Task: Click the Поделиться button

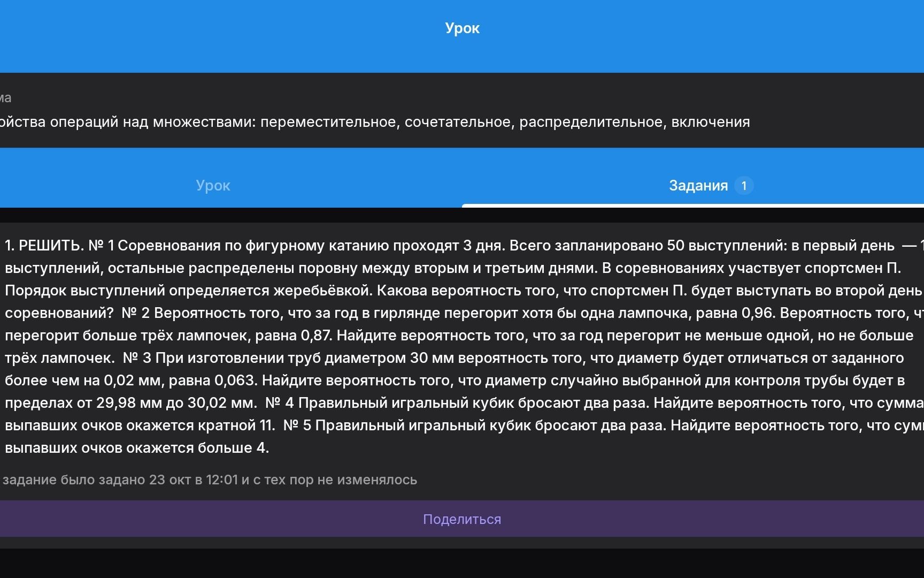Action: click(x=462, y=519)
